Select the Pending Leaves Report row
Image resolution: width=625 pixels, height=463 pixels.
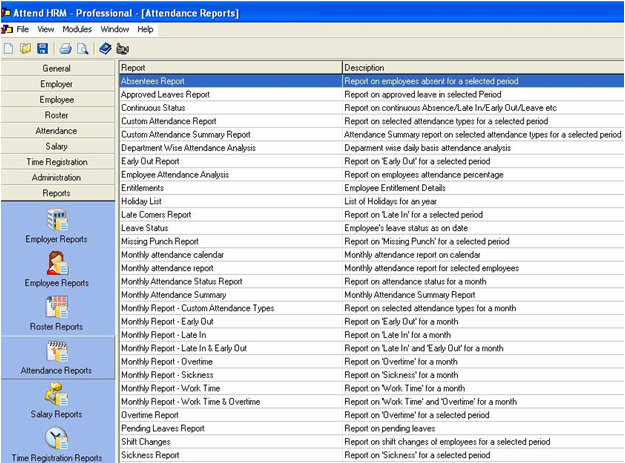[371, 428]
